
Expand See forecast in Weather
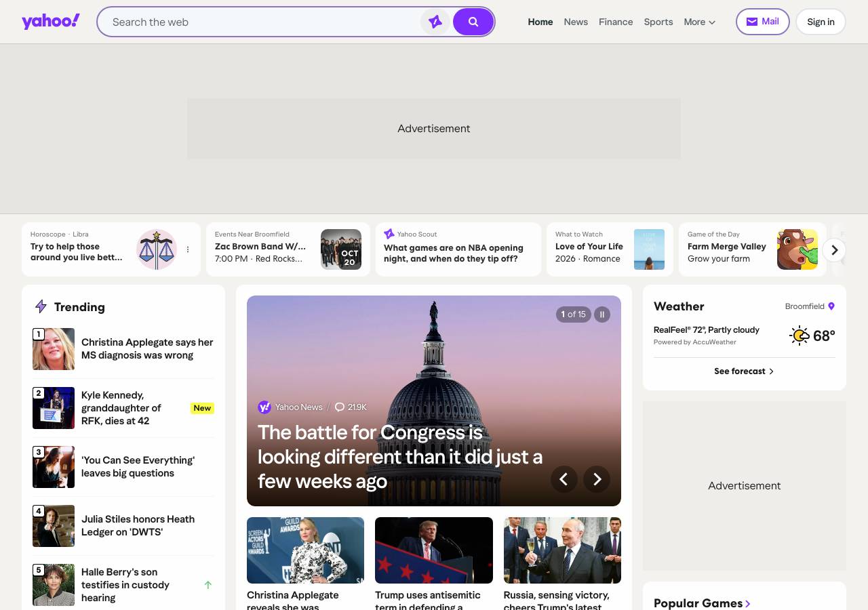coord(744,371)
